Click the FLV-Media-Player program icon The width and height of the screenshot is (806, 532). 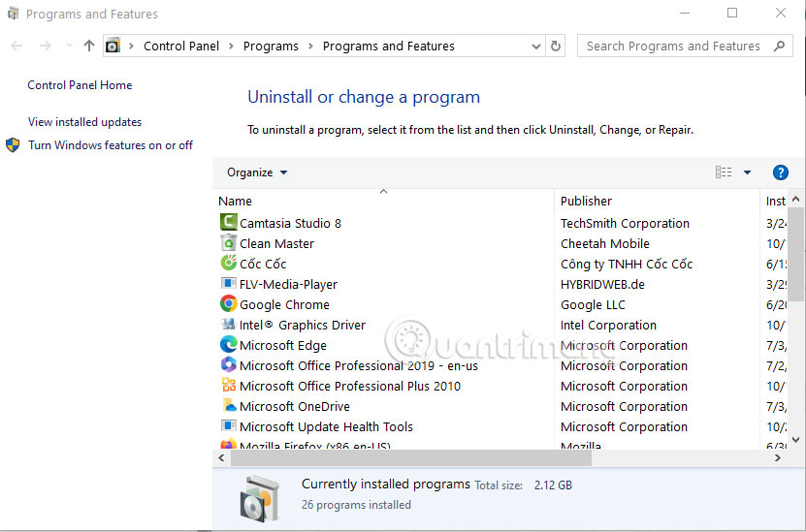tap(228, 284)
